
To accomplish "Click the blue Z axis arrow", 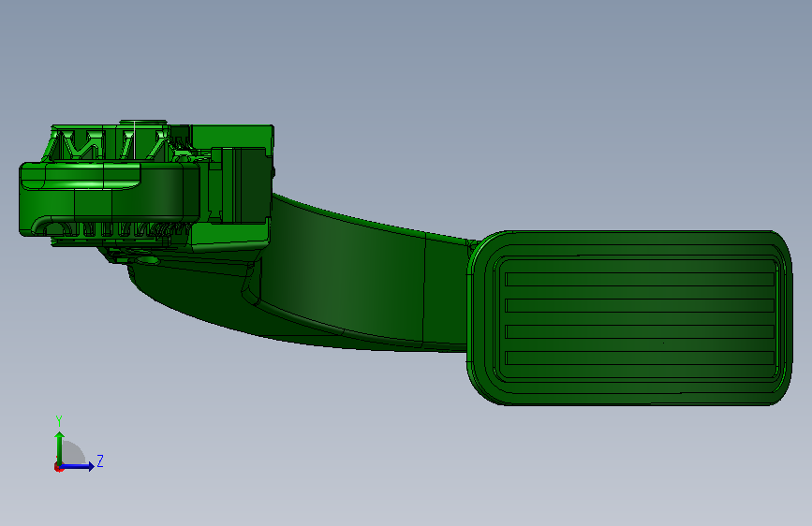I will click(77, 466).
